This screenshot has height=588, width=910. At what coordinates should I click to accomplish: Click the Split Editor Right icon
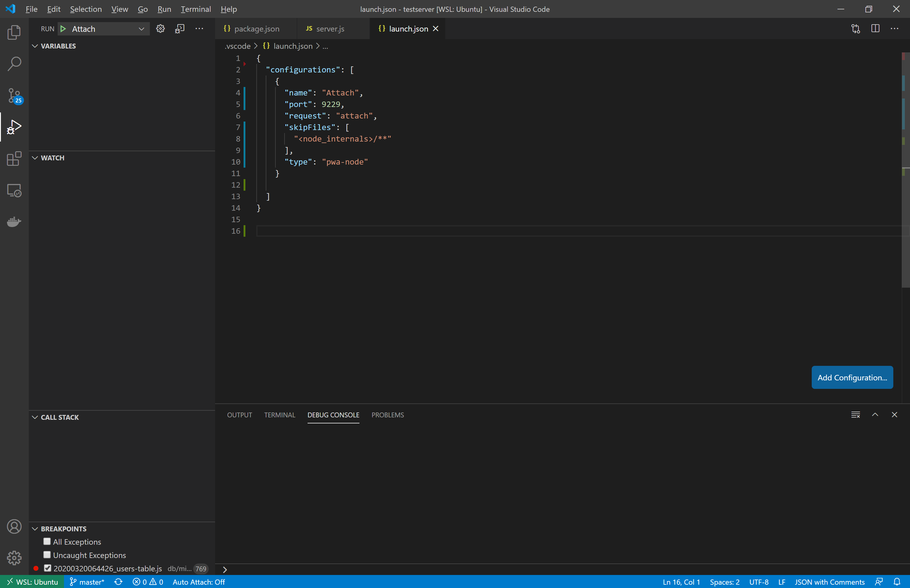(x=875, y=29)
